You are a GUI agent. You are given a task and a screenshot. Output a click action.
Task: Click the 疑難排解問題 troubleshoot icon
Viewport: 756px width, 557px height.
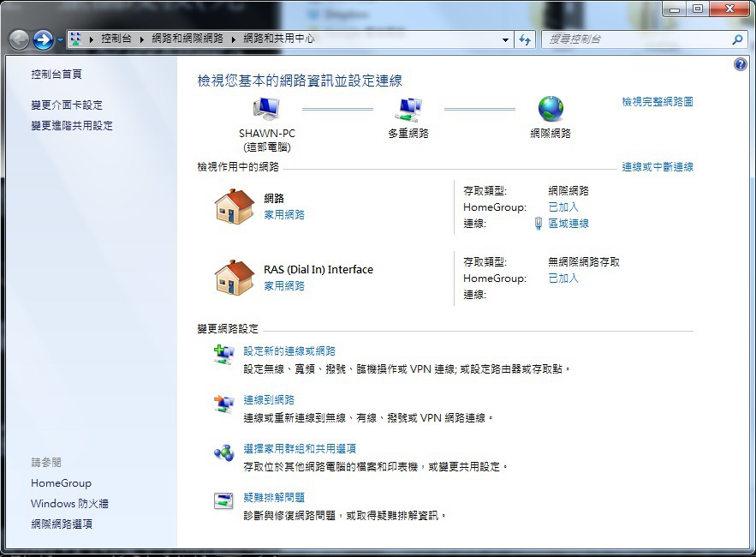(223, 501)
